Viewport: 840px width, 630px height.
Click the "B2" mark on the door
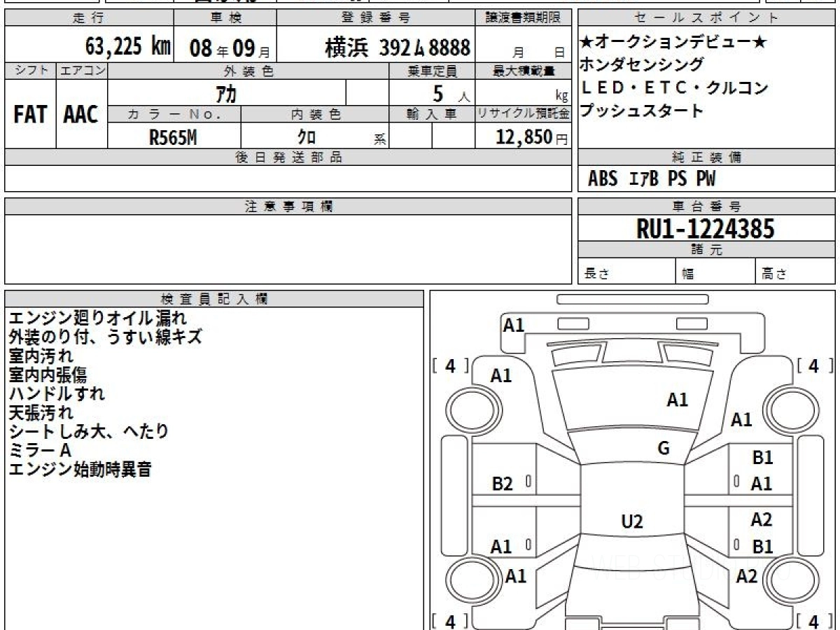tap(502, 484)
